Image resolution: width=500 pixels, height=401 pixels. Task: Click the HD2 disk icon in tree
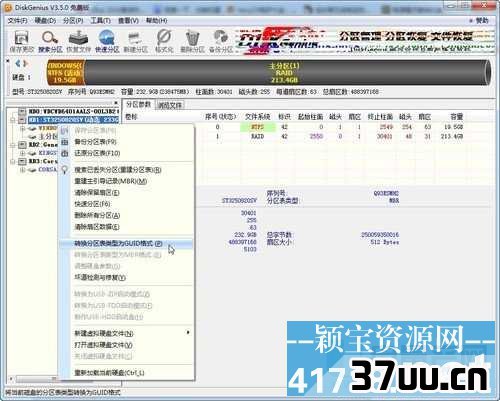[22, 145]
